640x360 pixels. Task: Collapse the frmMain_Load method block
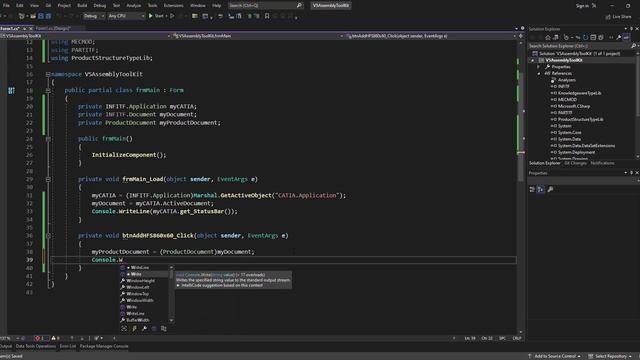coord(48,179)
